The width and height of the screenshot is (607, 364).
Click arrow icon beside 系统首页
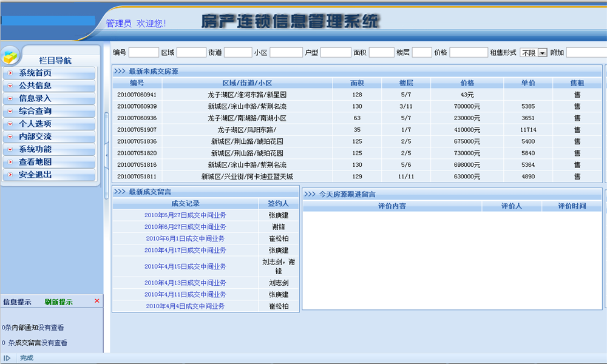10,73
